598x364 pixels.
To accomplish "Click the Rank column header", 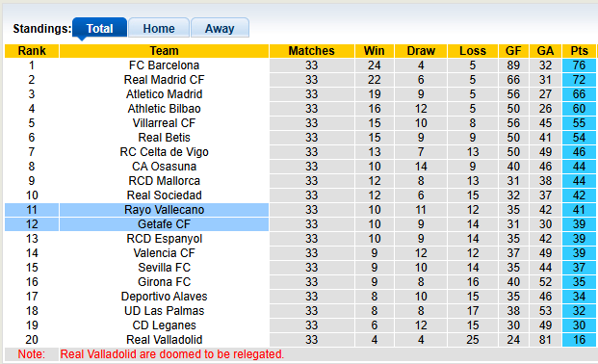I will tap(32, 51).
